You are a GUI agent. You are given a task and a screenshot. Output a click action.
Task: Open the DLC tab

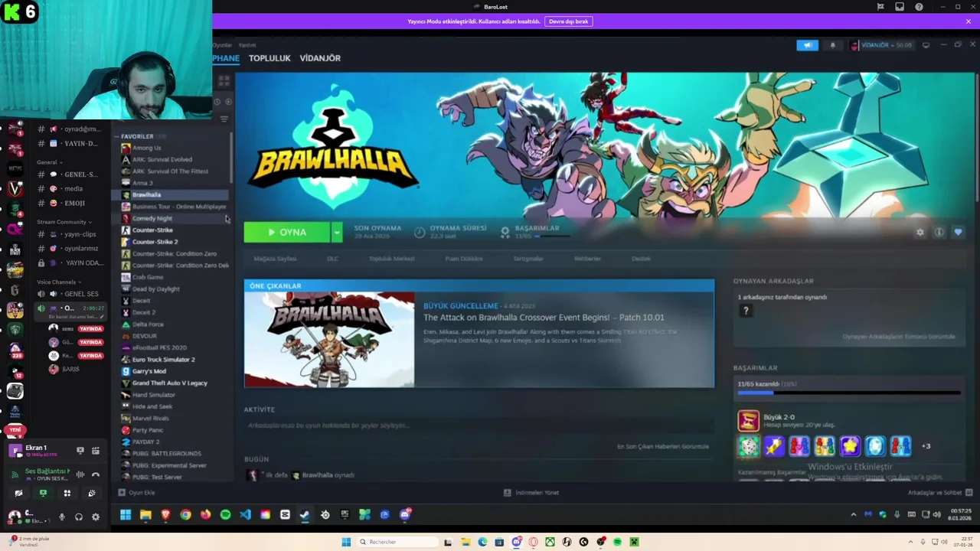click(332, 259)
